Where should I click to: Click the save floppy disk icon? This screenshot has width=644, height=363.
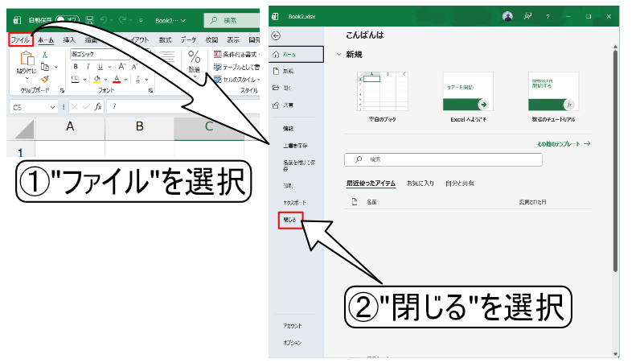pyautogui.click(x=89, y=19)
